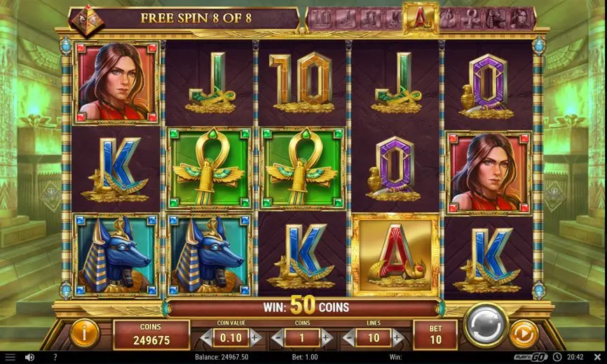The image size is (607, 364).
Task: Decrease coin value with minus arrow
Action: (x=206, y=338)
